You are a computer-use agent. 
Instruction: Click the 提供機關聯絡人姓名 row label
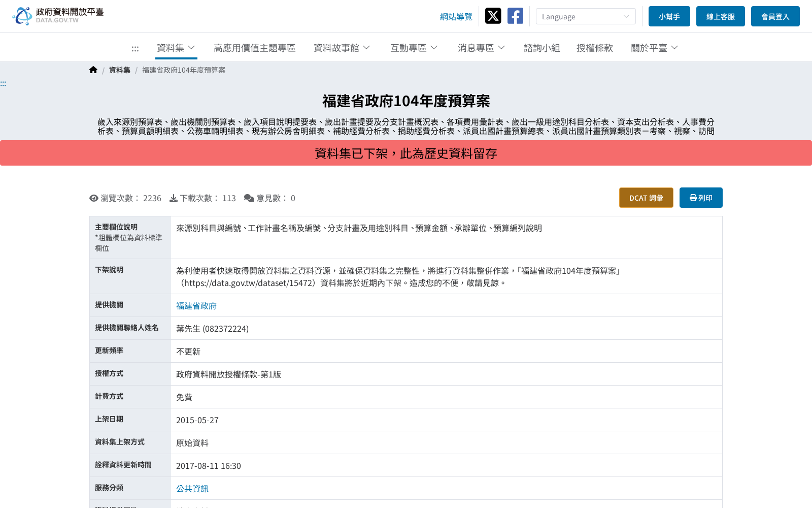pos(127,328)
